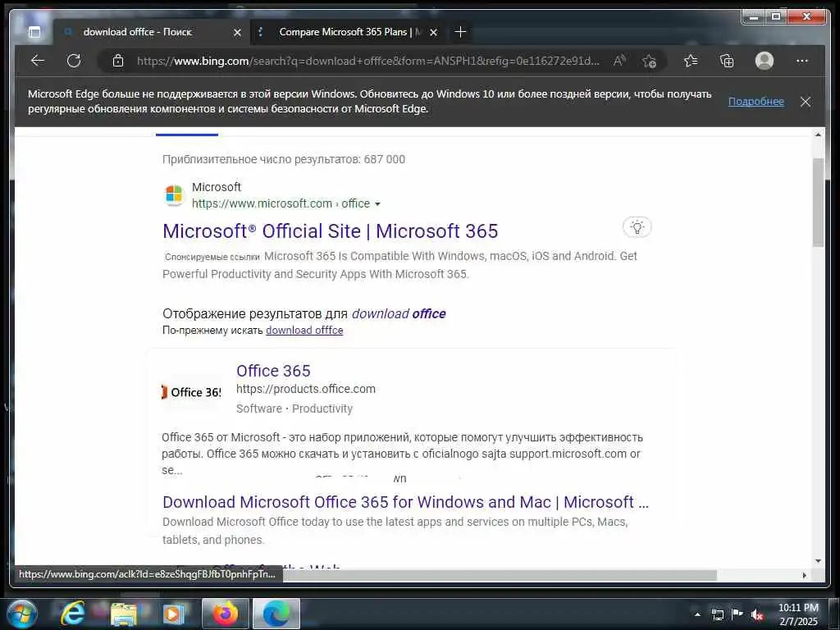Search instead for 'download offfce' link
This screenshot has width=840, height=630.
[x=304, y=330]
